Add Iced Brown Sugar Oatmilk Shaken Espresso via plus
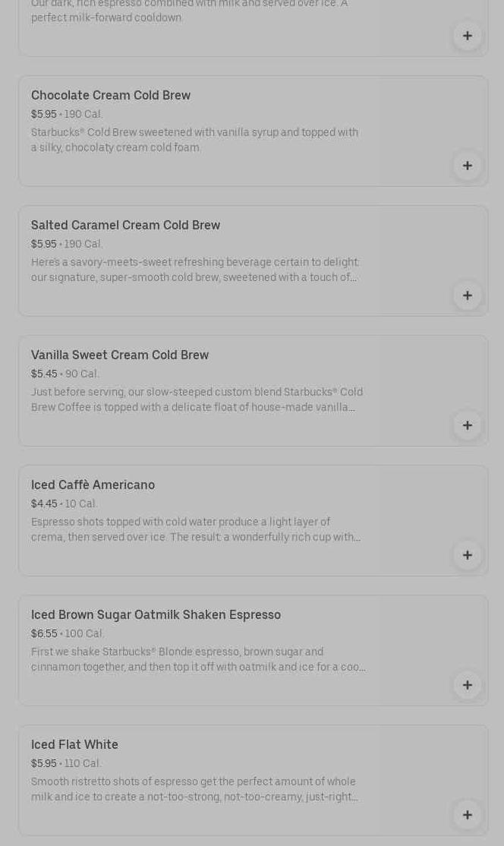Viewport: 504px width, 846px height. click(x=467, y=685)
